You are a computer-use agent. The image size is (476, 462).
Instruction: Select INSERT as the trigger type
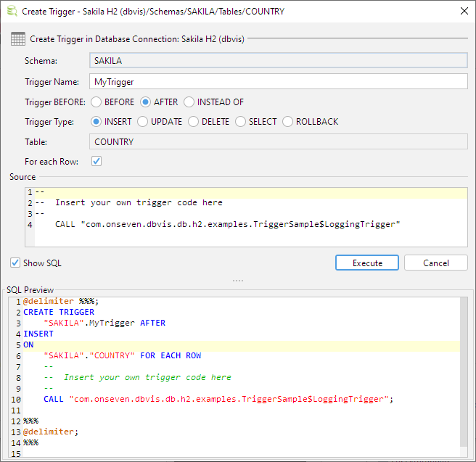pyautogui.click(x=97, y=122)
